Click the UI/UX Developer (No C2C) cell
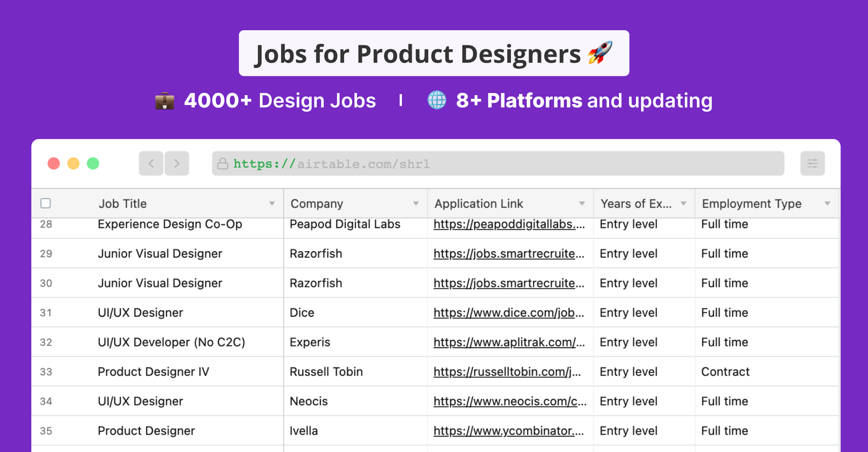 (171, 342)
